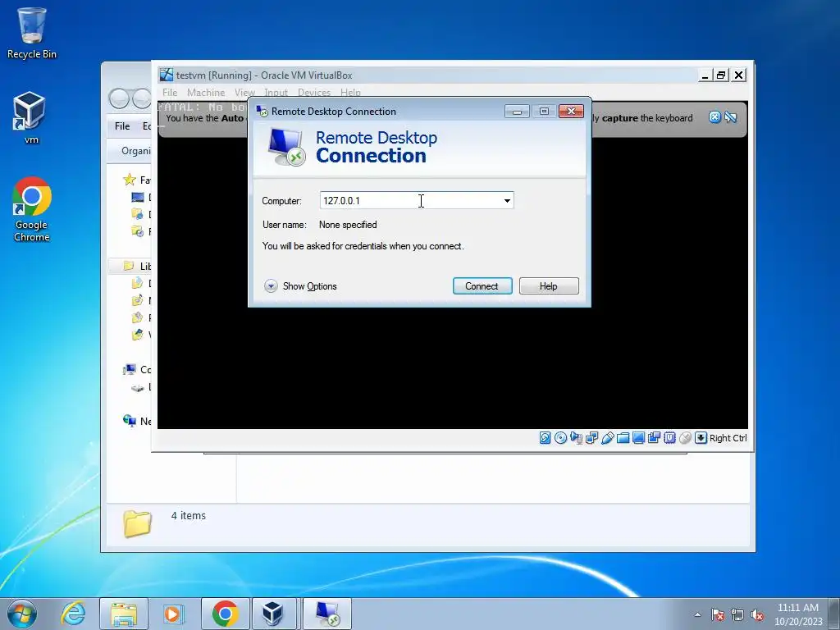Image resolution: width=840 pixels, height=630 pixels.
Task: Click the hard disk activity icon in VirtualBox status bar
Action: tap(545, 438)
